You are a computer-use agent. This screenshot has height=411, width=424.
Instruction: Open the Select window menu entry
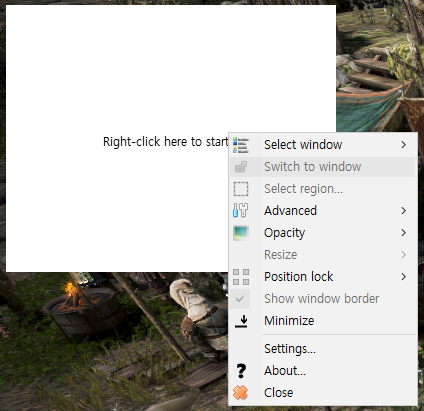click(323, 145)
